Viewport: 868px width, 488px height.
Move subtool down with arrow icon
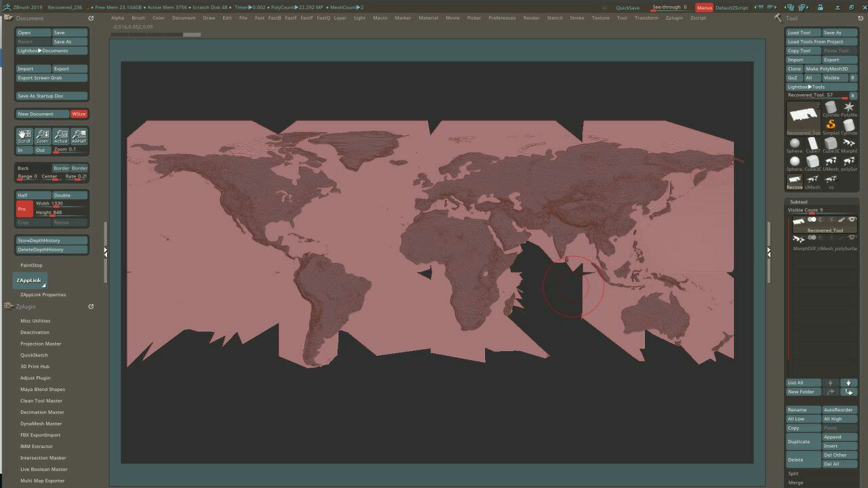[x=848, y=383]
